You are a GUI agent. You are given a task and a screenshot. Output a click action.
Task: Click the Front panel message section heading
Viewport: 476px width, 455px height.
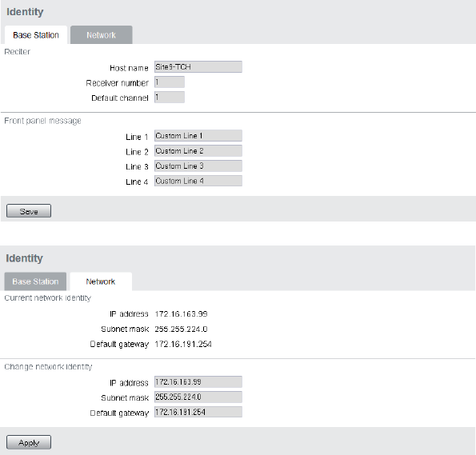[x=42, y=121]
